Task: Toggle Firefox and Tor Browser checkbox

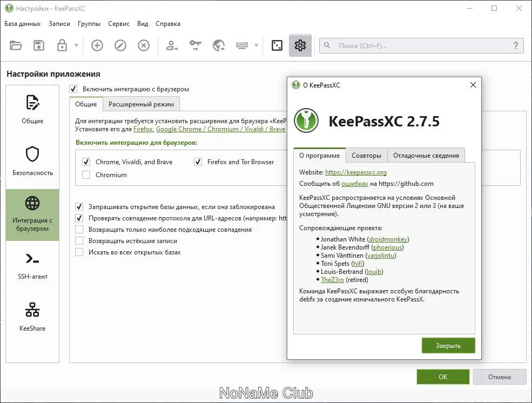Action: click(x=198, y=162)
